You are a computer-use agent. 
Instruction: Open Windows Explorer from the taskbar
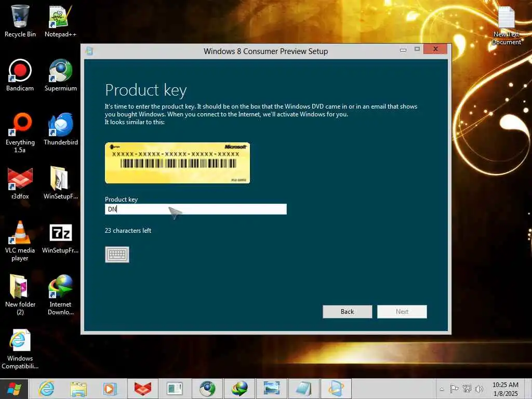tap(78, 389)
